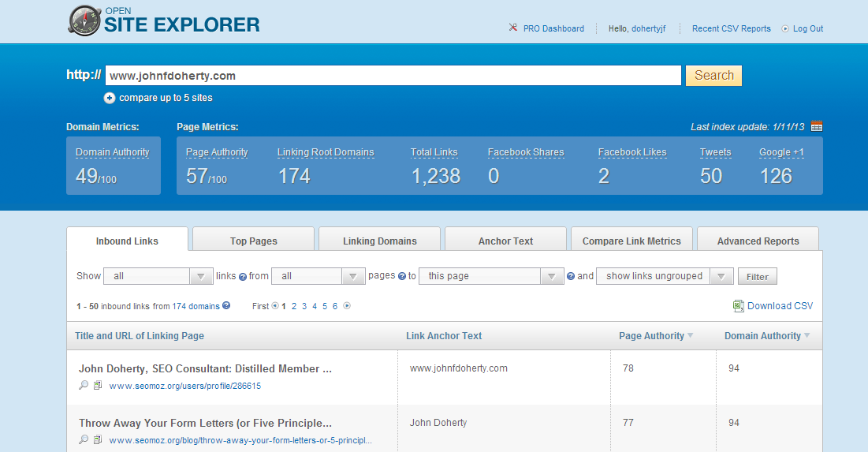
Task: Switch to the Linking Domains tab
Action: click(x=380, y=241)
